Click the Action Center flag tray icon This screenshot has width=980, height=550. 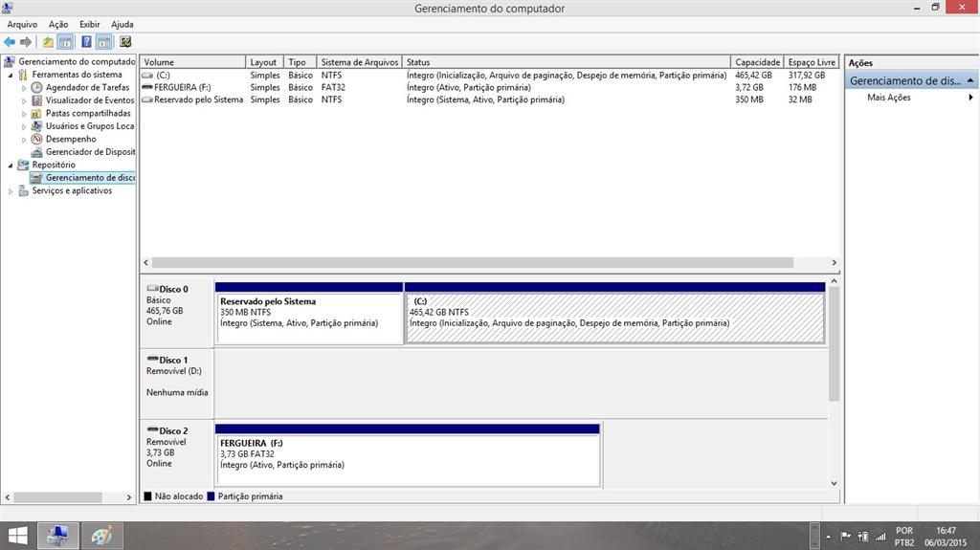coord(846,537)
